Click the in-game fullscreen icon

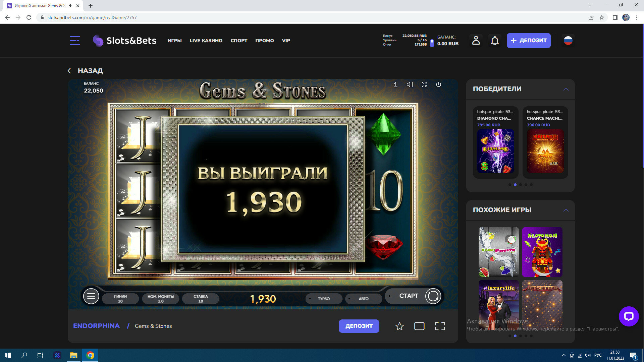point(424,84)
